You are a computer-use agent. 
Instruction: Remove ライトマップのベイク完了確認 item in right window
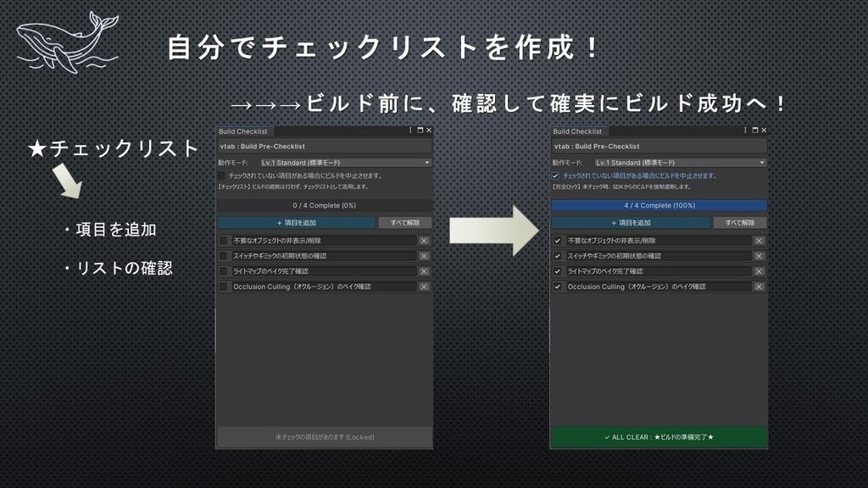759,271
